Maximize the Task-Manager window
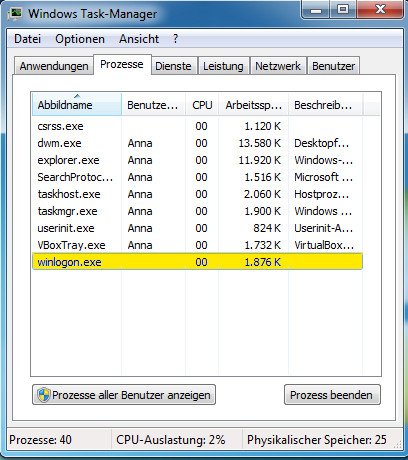Image resolution: width=408 pixels, height=460 pixels. tap(343, 10)
